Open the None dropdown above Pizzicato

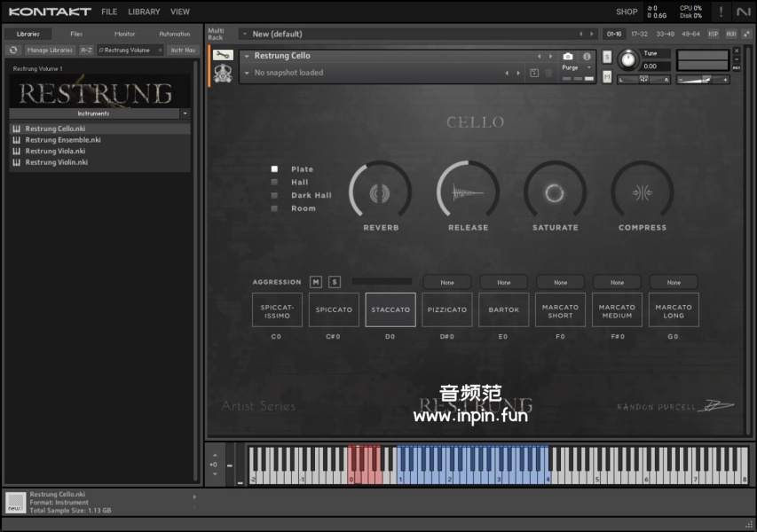pos(447,282)
